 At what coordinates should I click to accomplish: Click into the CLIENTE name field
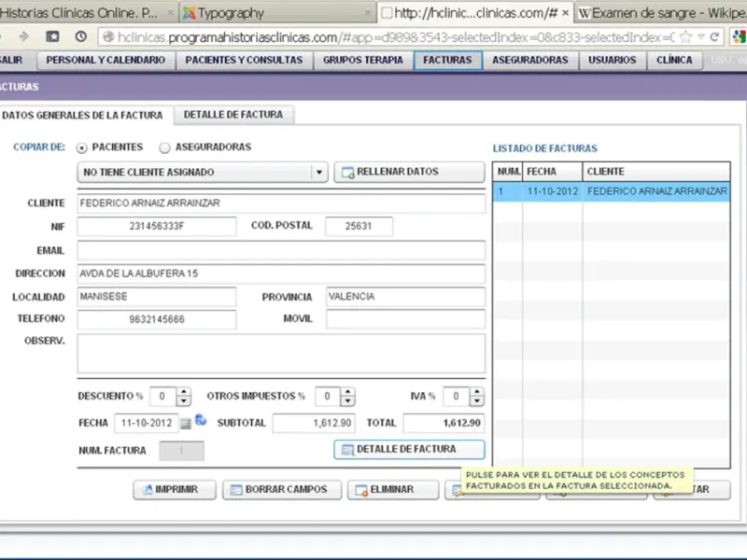click(x=281, y=203)
